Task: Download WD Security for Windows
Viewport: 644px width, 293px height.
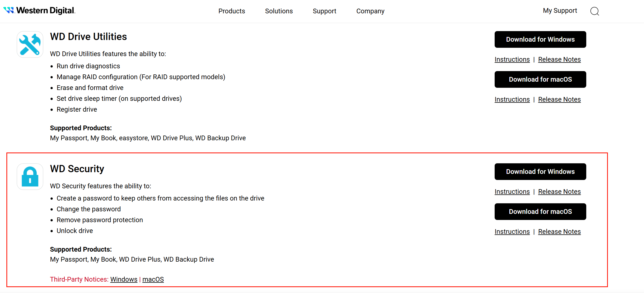Action: tap(540, 172)
